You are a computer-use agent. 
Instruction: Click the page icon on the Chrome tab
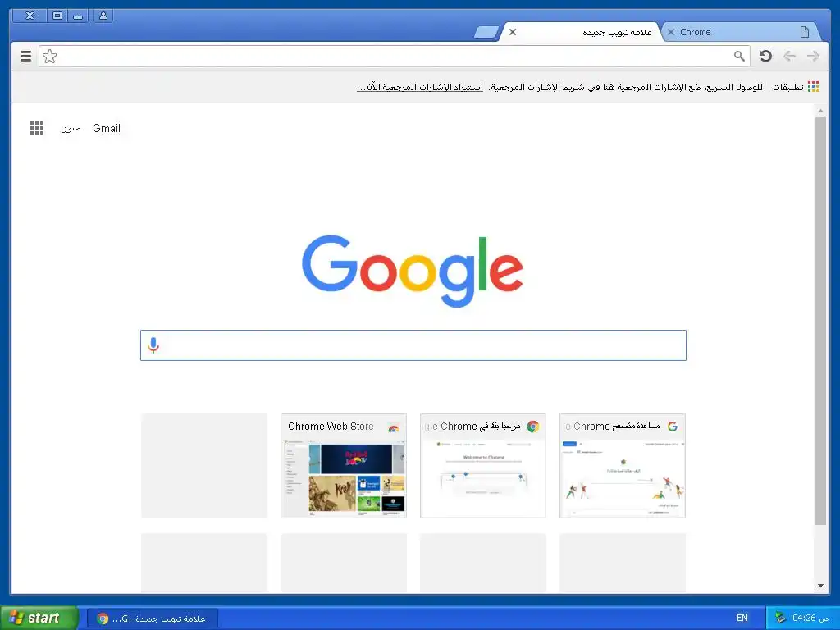(804, 32)
